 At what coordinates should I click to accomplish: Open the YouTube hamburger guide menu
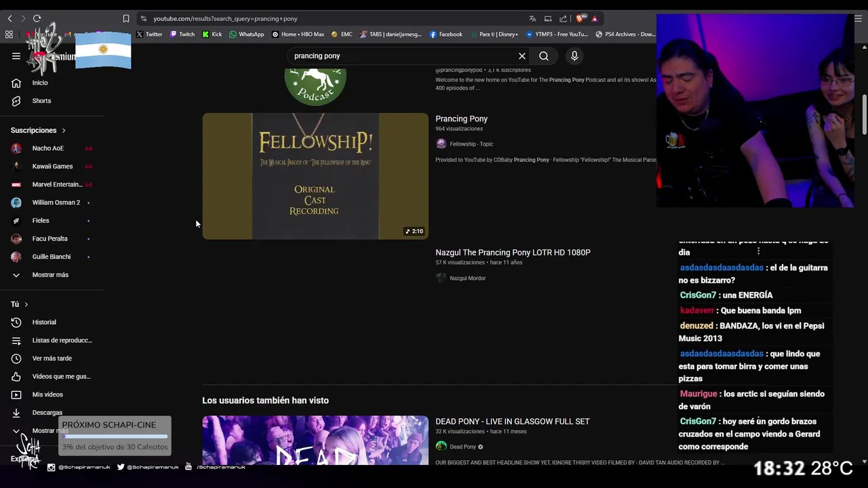(16, 56)
